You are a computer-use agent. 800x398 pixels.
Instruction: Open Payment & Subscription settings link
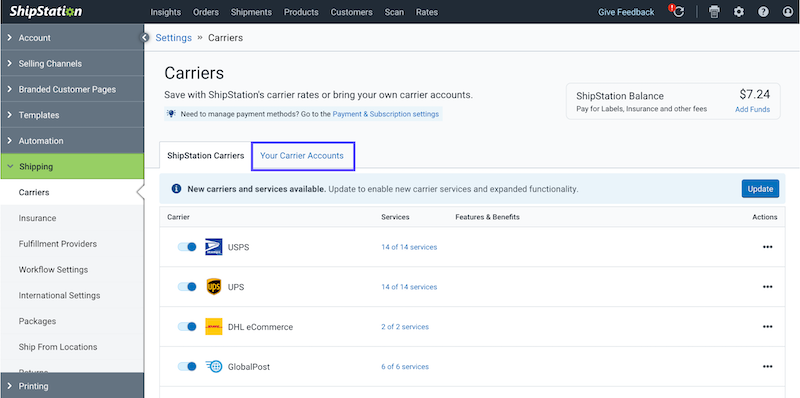386,114
